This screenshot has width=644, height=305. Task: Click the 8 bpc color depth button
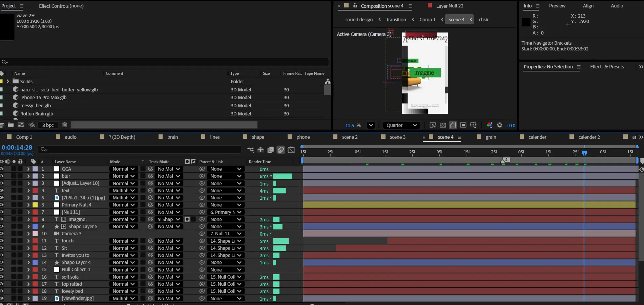coord(48,125)
